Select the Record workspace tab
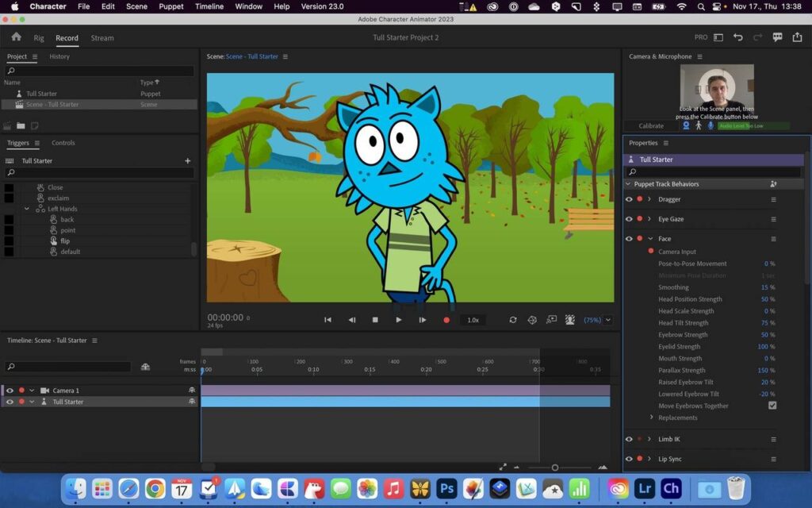 pos(67,38)
